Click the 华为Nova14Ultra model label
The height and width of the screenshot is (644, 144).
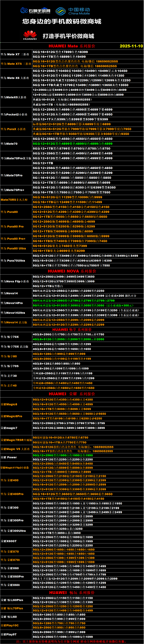pos(13,313)
